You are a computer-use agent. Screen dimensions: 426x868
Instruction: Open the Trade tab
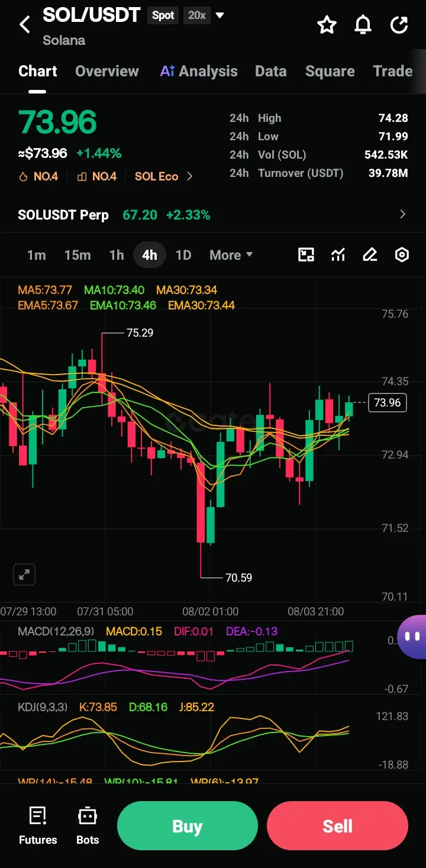(393, 71)
